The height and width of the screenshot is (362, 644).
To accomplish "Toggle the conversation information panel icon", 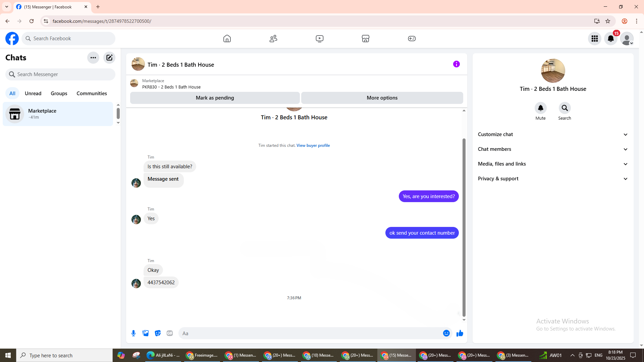I will coord(456,64).
